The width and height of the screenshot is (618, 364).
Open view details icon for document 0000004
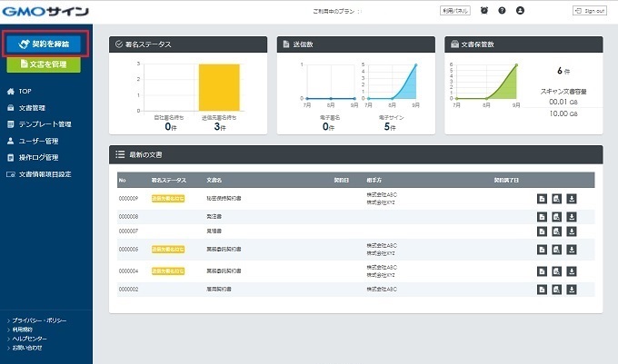(541, 271)
